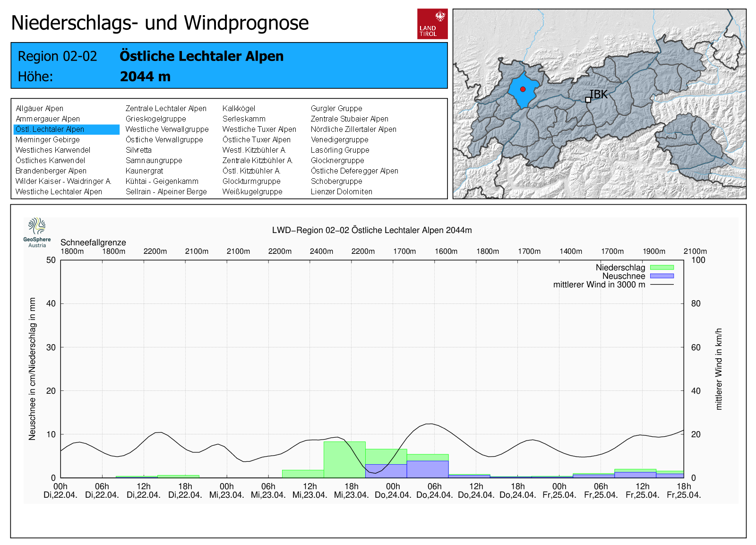Image resolution: width=756 pixels, height=545 pixels.
Task: Choose Wilder Kaiser - Waidringer A.
Action: coord(63,181)
